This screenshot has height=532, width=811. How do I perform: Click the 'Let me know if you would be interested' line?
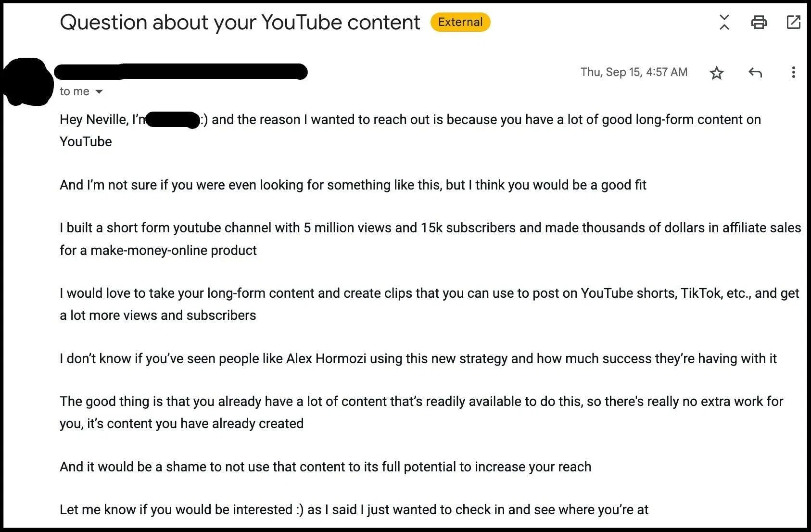[x=176, y=509]
